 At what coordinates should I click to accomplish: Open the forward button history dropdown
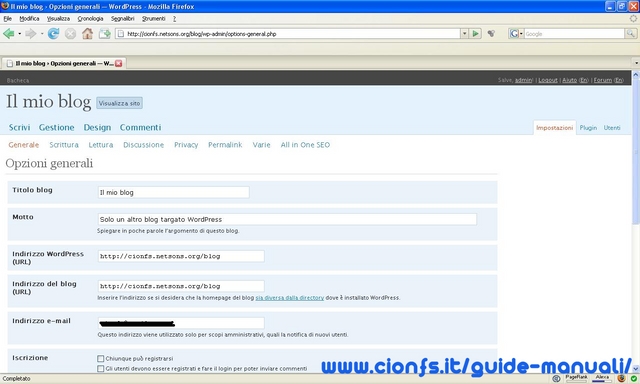point(42,33)
